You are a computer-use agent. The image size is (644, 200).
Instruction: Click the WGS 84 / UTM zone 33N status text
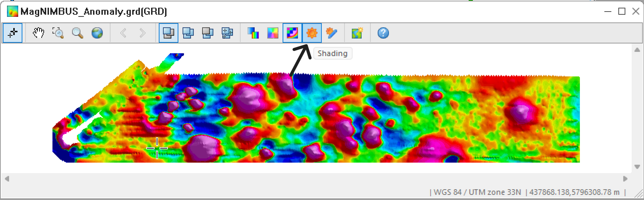[x=477, y=192]
